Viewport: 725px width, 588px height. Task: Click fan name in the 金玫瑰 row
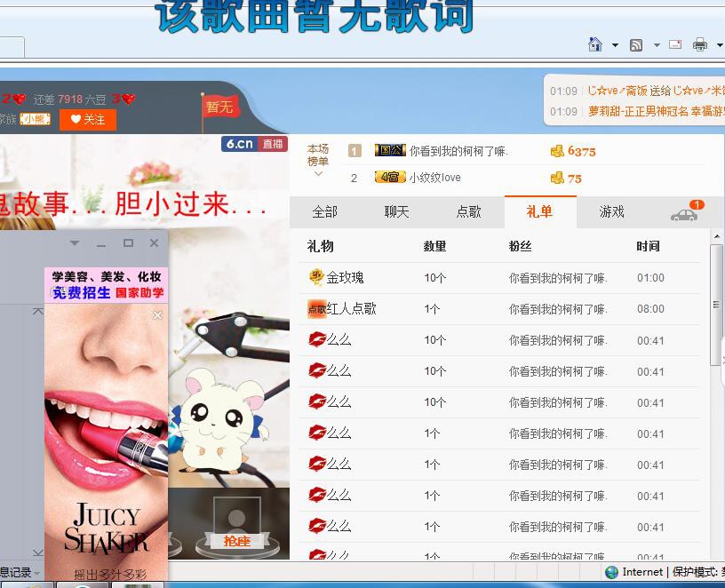point(558,278)
